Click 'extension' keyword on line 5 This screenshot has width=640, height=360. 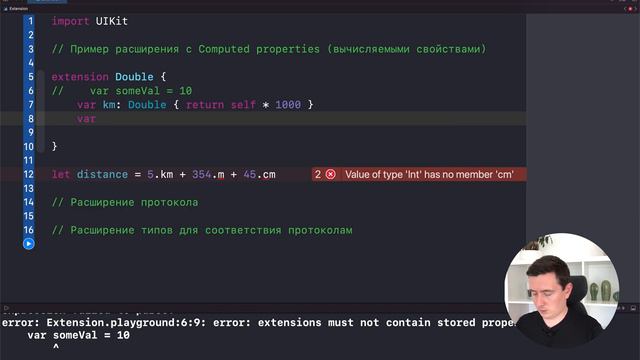click(80, 77)
